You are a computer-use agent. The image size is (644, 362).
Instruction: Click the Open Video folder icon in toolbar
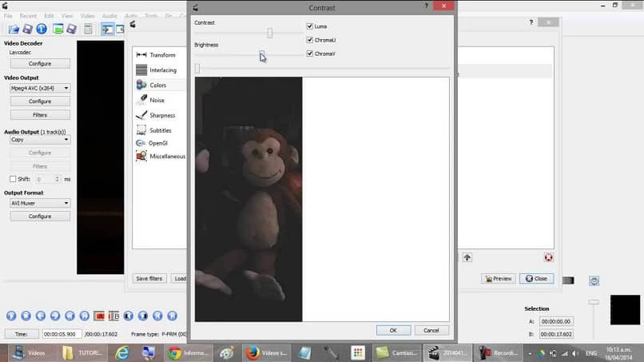[14, 29]
